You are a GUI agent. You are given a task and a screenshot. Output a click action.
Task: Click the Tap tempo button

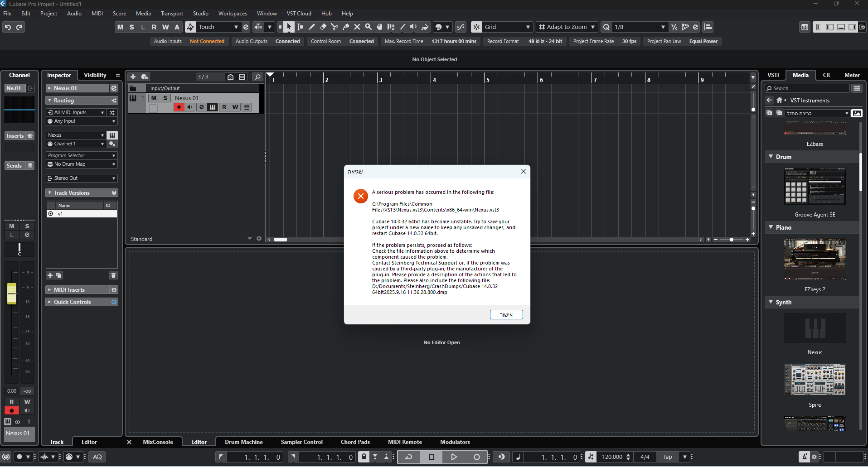point(667,457)
